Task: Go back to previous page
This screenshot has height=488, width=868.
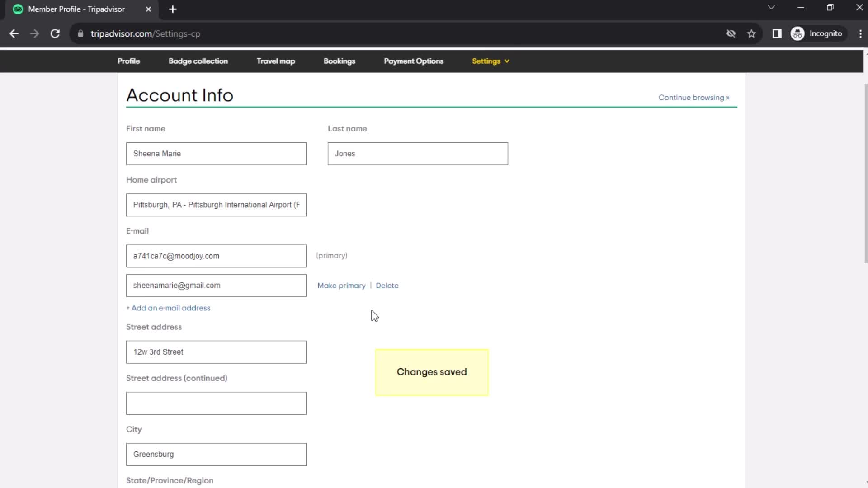Action: pos(14,34)
